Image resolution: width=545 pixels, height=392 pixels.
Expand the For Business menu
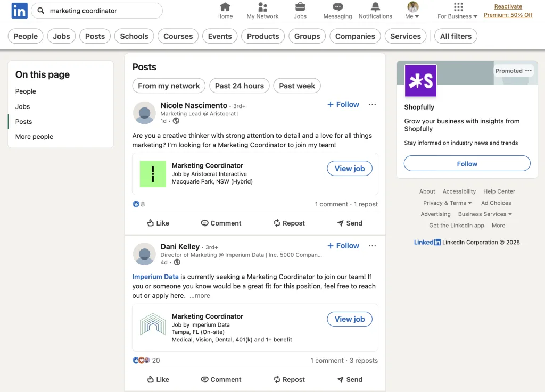click(457, 11)
